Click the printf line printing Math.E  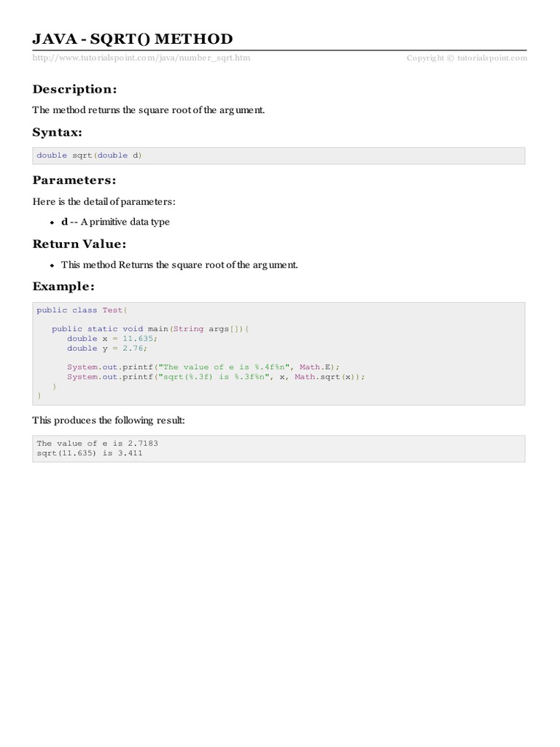click(203, 367)
